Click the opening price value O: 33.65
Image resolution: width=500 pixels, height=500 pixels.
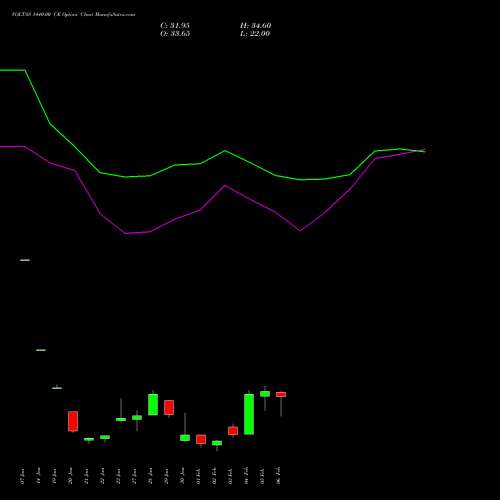pos(175,34)
